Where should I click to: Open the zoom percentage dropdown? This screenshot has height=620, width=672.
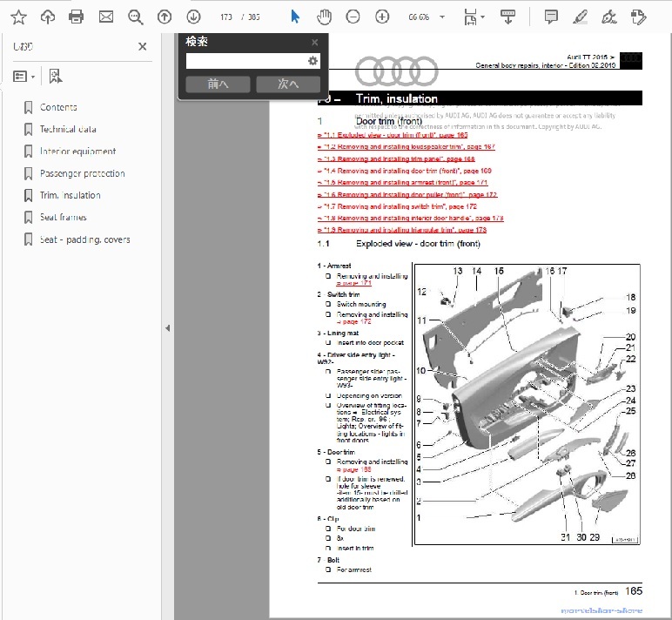click(x=442, y=17)
